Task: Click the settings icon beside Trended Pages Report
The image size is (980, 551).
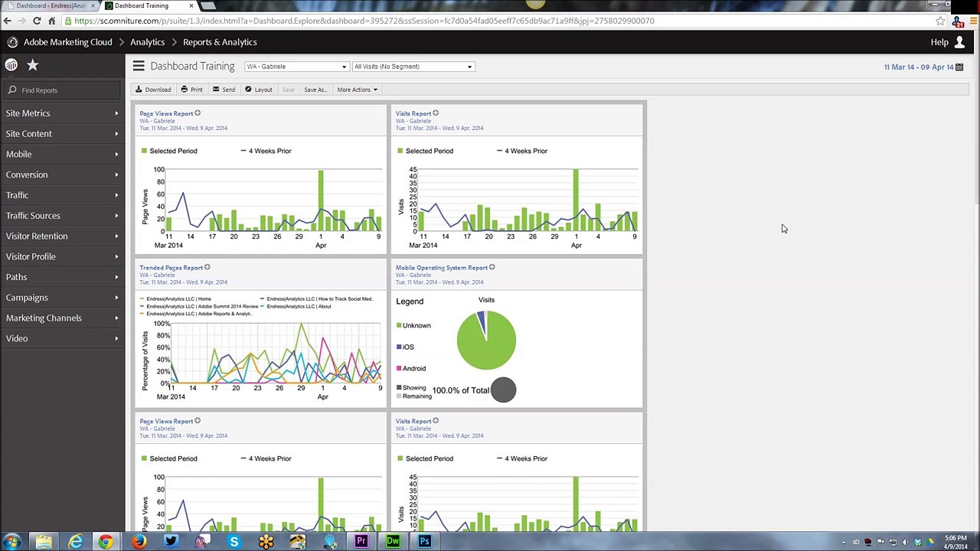Action: pyautogui.click(x=207, y=267)
